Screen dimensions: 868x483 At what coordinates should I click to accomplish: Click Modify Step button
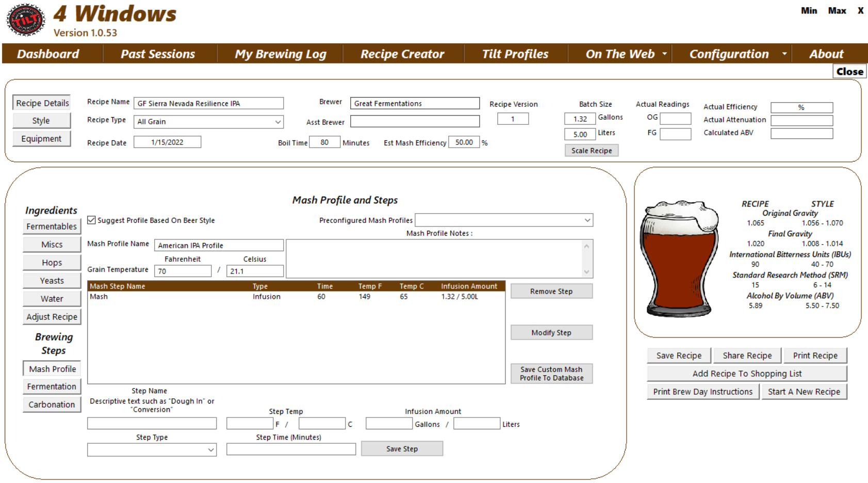coord(551,333)
